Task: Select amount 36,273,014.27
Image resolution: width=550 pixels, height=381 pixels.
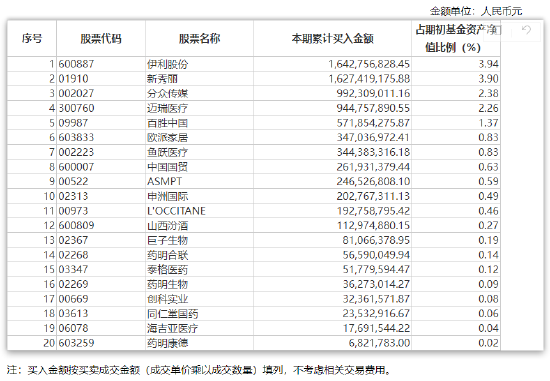Action: point(376,284)
